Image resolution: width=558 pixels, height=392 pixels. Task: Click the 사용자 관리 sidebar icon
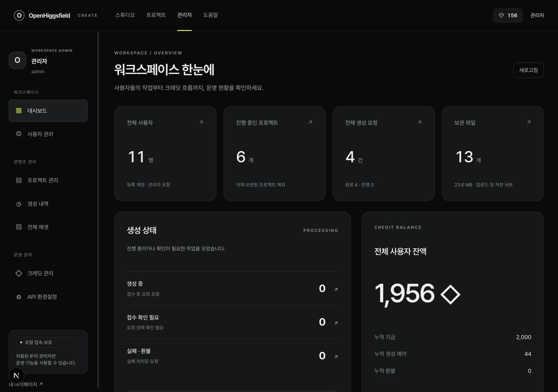point(19,134)
